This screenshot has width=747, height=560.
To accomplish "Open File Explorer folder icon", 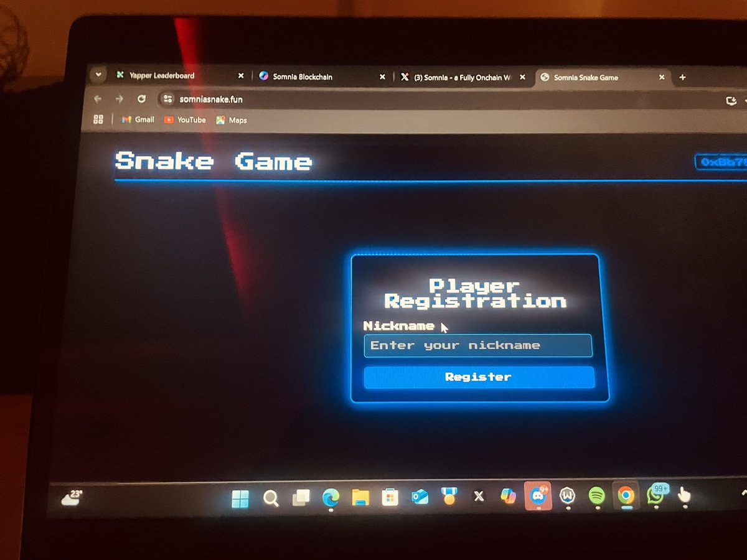I will pos(360,498).
